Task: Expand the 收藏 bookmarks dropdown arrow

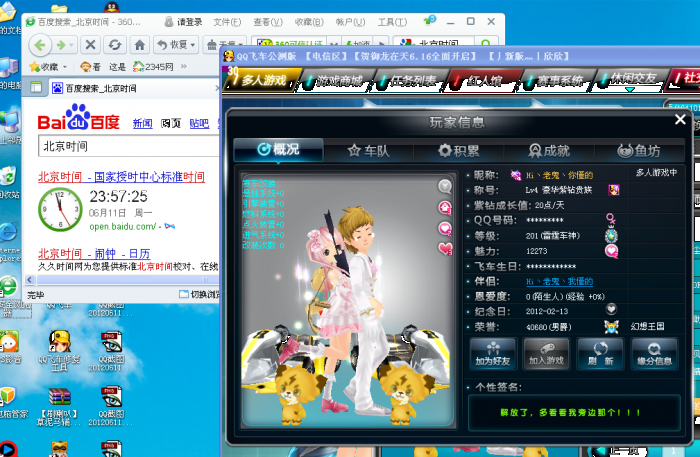Action: tap(65, 67)
